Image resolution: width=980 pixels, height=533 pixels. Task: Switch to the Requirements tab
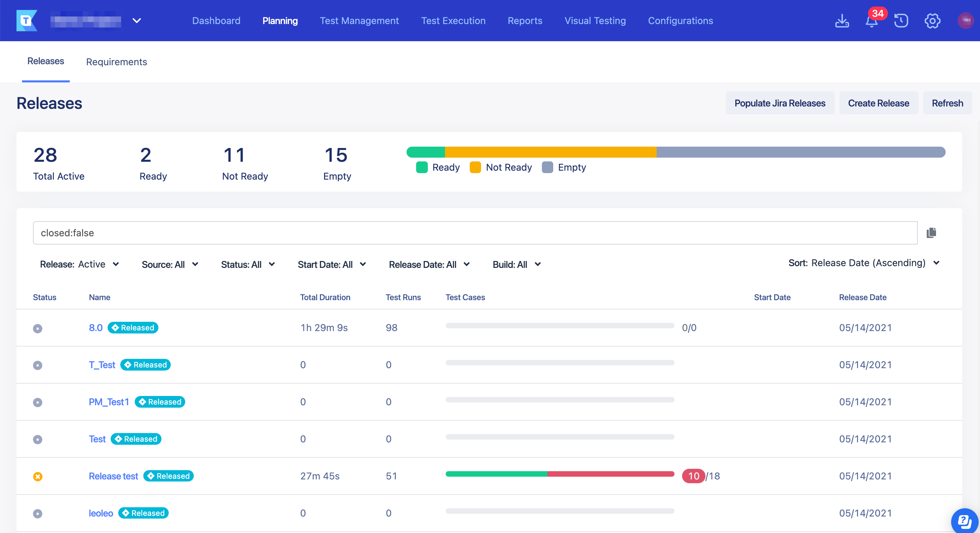pyautogui.click(x=116, y=61)
